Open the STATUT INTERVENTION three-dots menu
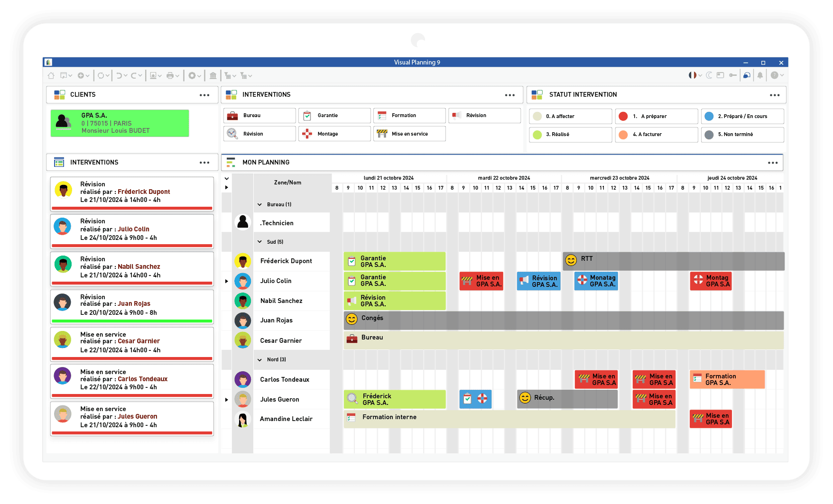833x504 pixels. [x=775, y=95]
